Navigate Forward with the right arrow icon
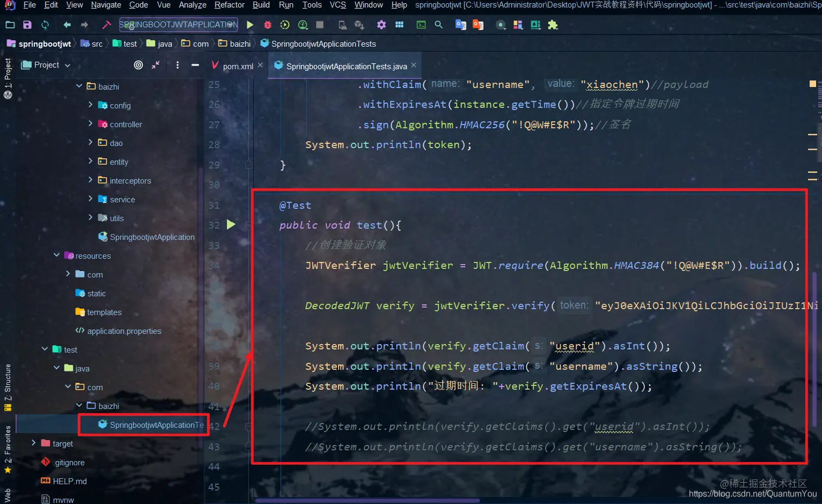 (84, 25)
